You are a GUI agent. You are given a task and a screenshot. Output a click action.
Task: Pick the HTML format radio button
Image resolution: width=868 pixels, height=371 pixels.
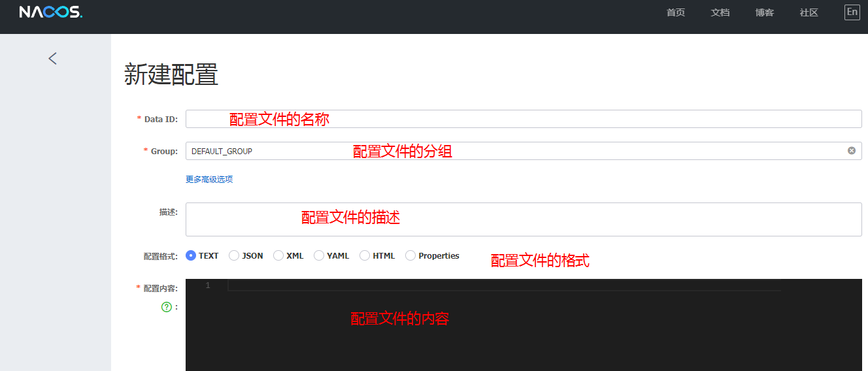click(365, 256)
